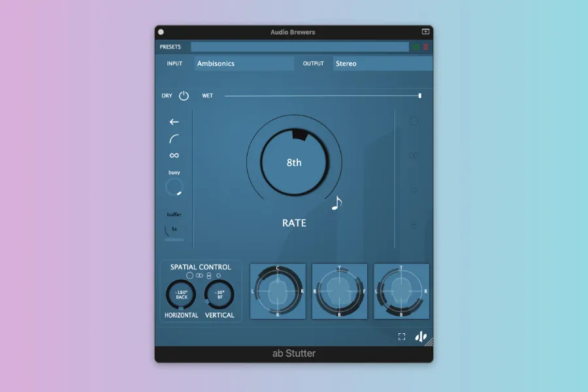Toggle the DRY power button

[184, 96]
